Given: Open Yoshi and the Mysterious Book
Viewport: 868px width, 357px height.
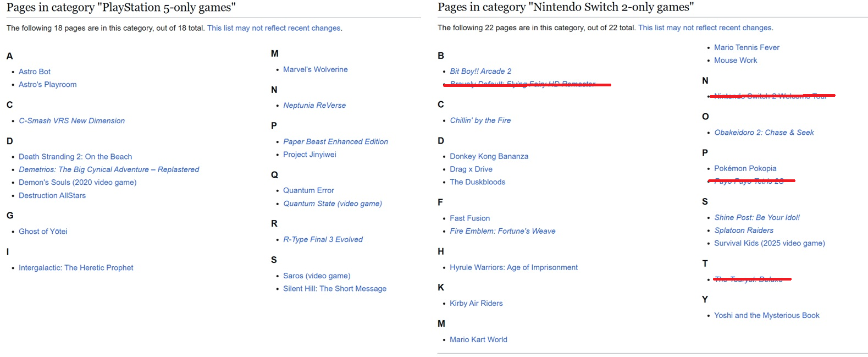Looking at the screenshot, I should [767, 315].
